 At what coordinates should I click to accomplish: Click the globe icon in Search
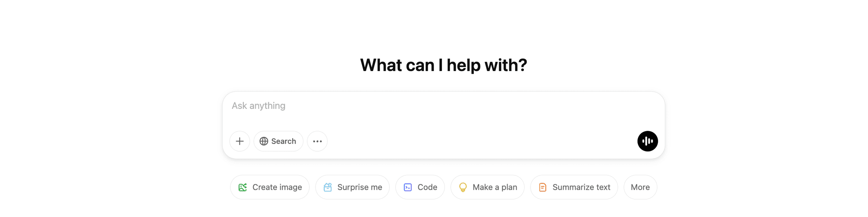point(264,141)
